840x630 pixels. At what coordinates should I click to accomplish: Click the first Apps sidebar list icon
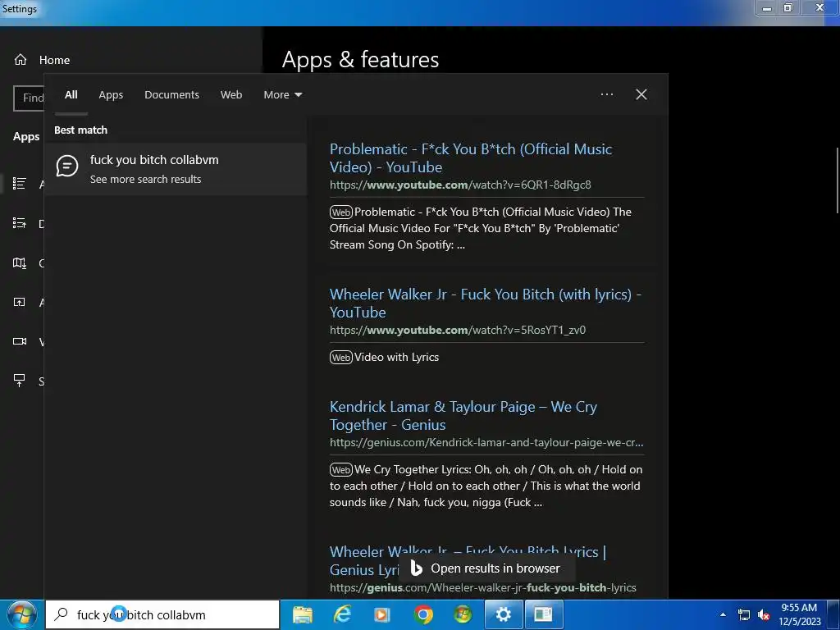pos(20,184)
